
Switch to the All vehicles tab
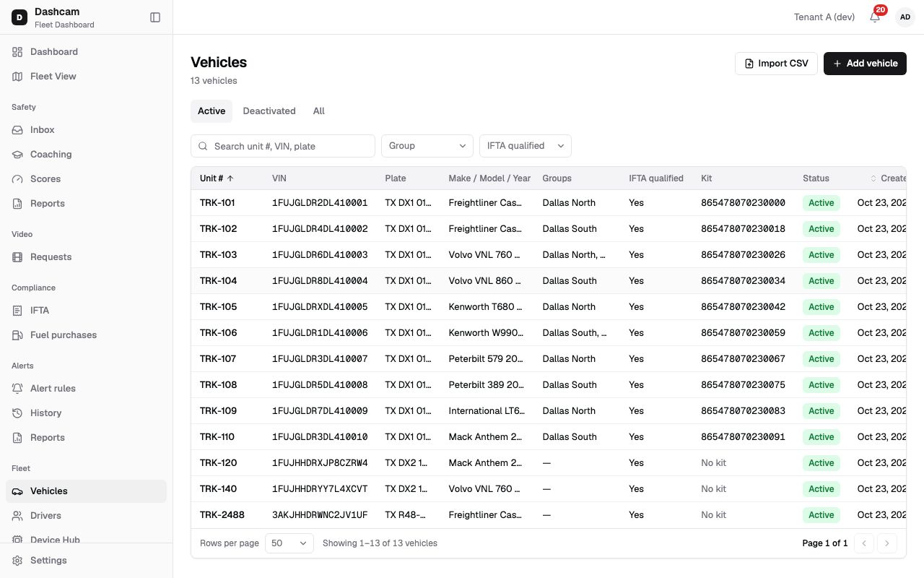(x=319, y=111)
